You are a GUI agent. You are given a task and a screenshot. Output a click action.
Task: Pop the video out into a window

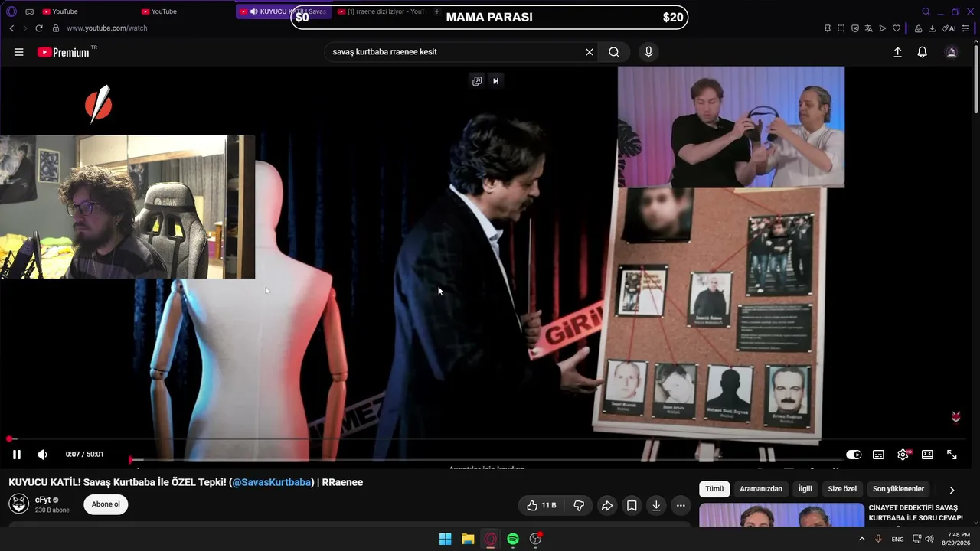[x=477, y=81]
